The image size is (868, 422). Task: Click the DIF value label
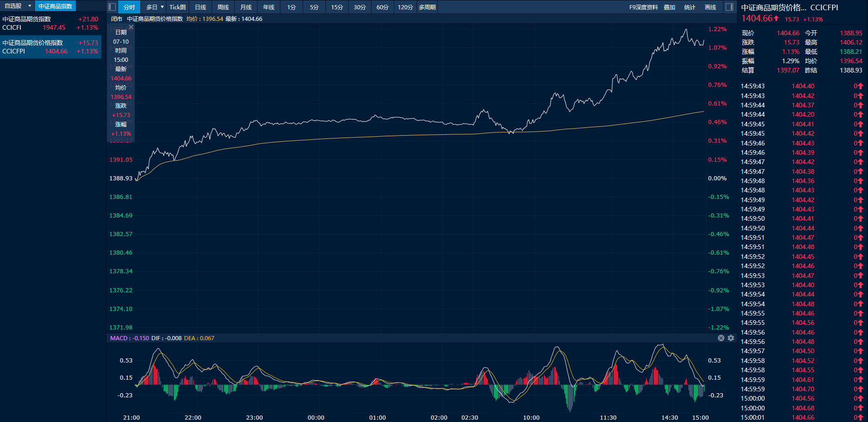(166, 338)
